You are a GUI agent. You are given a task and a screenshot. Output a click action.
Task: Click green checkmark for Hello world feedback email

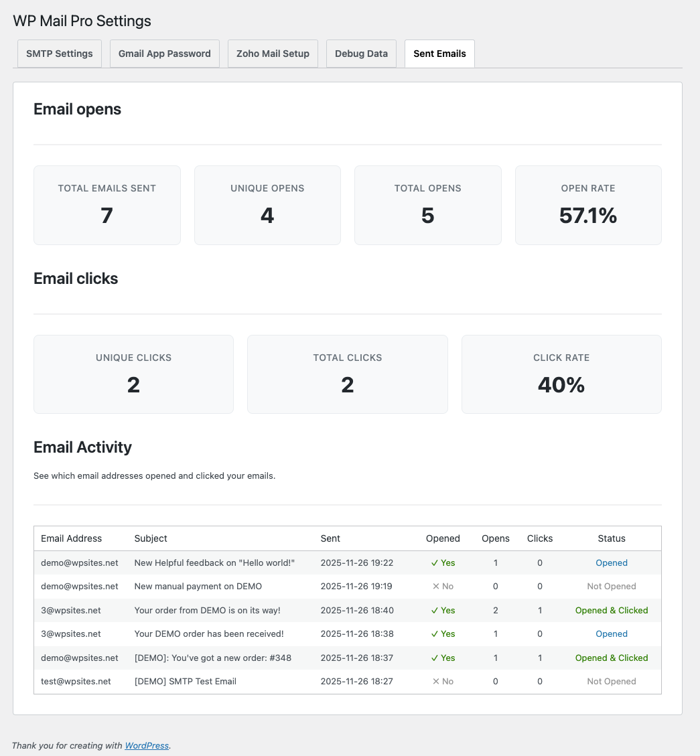coord(435,563)
